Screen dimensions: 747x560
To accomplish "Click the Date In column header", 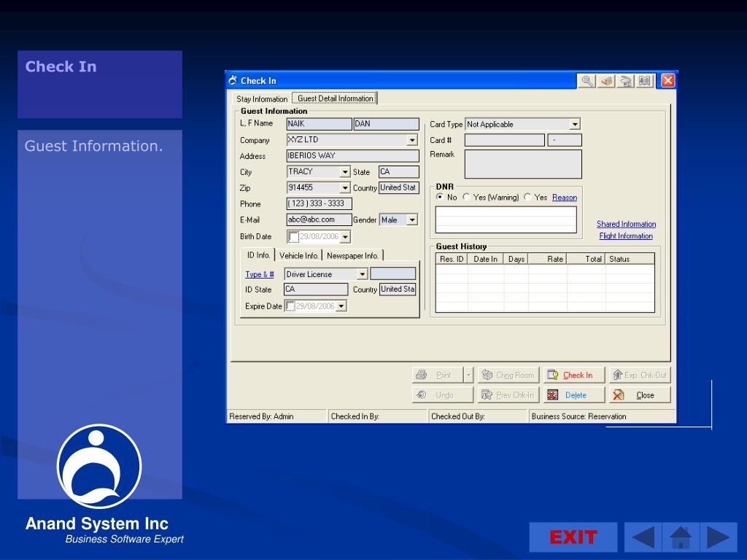I will (485, 259).
